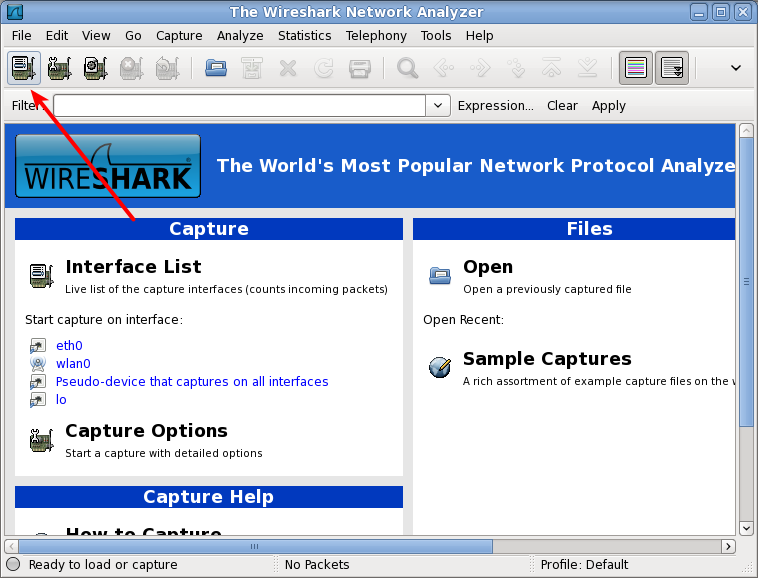Click the Clear filter button
This screenshot has height=578, width=758.
click(x=562, y=105)
